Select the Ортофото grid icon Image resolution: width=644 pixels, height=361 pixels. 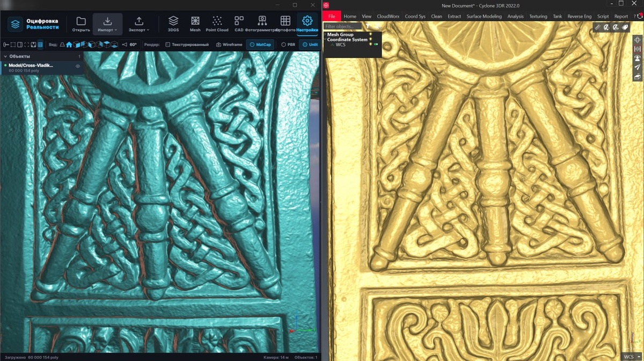click(x=286, y=21)
